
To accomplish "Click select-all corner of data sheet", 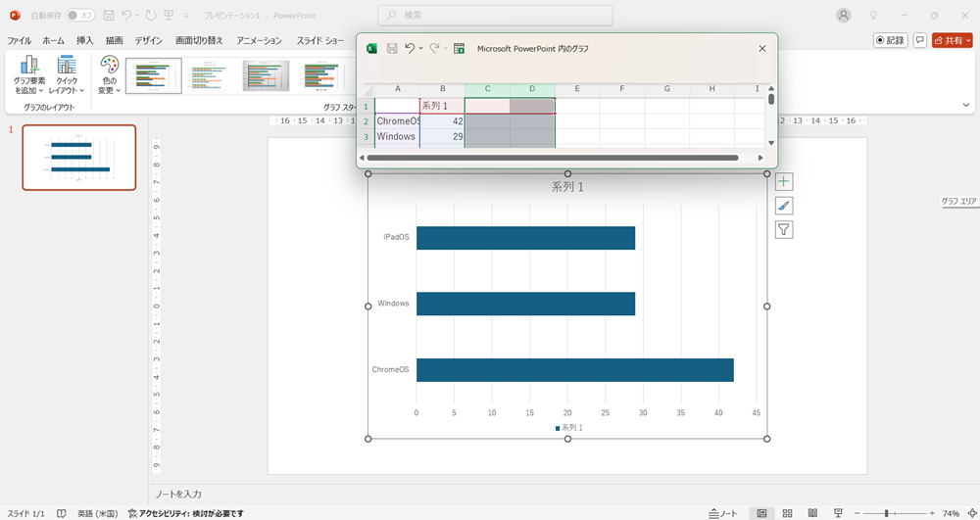I will click(x=367, y=89).
